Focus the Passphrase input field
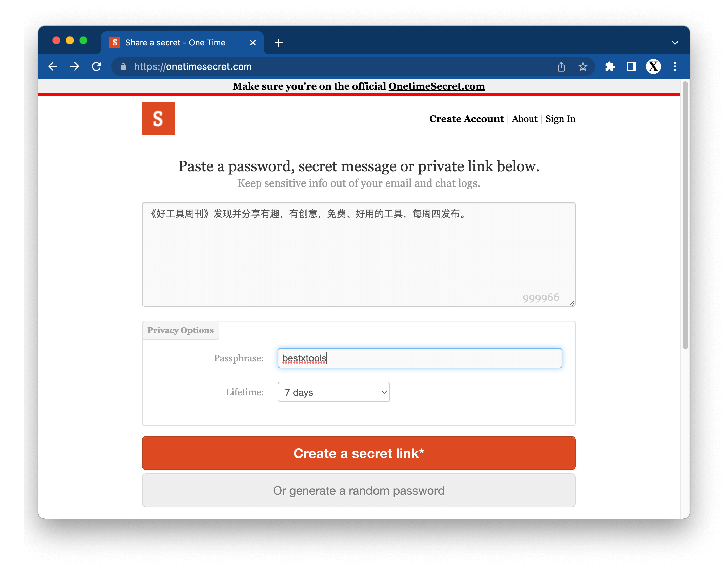 420,358
